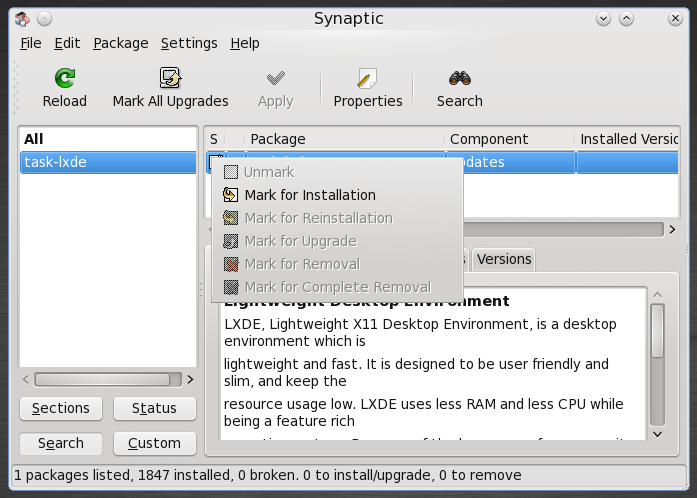Click the window shade-down arrow button in the title bar

pos(603,19)
